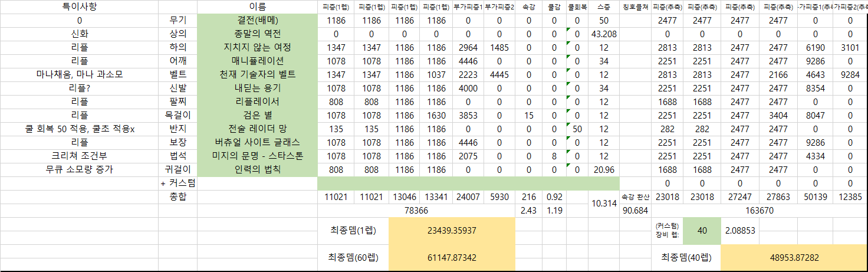This screenshot has width=868, height=272.
Task: Click the total sum cell 78366
Action: click(416, 210)
